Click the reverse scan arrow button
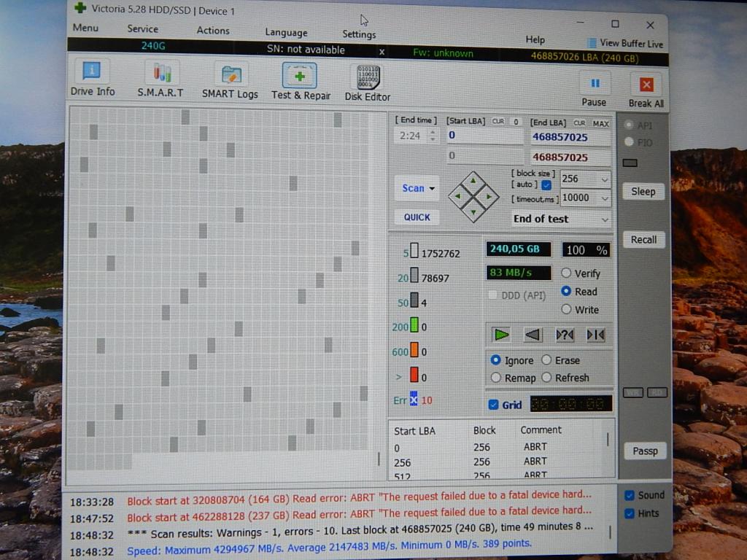The image size is (747, 560). (533, 335)
